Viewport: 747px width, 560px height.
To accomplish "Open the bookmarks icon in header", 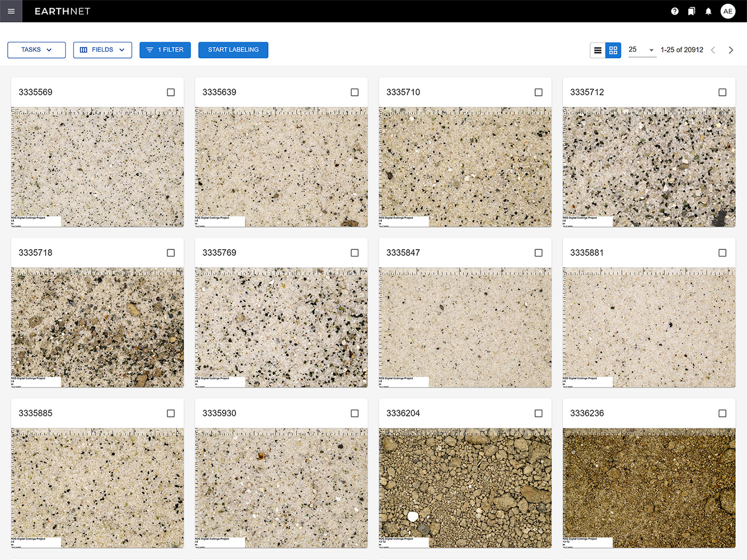I will click(691, 11).
